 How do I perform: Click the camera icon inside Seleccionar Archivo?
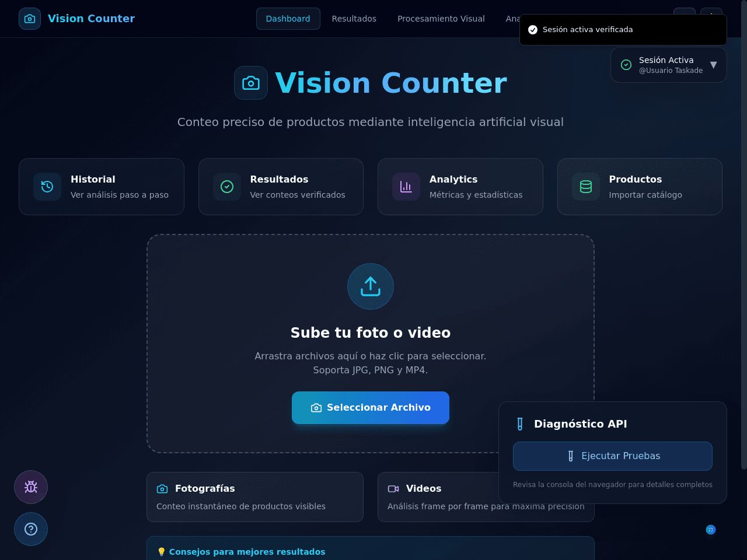click(316, 408)
